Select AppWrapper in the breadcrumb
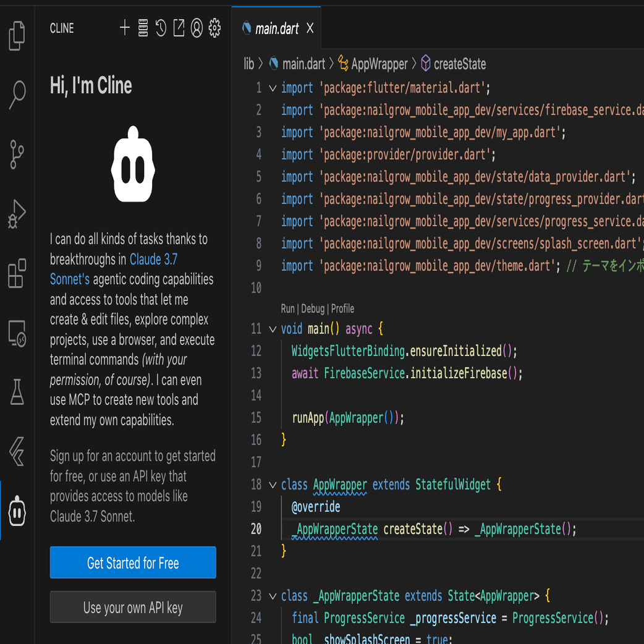 (379, 64)
